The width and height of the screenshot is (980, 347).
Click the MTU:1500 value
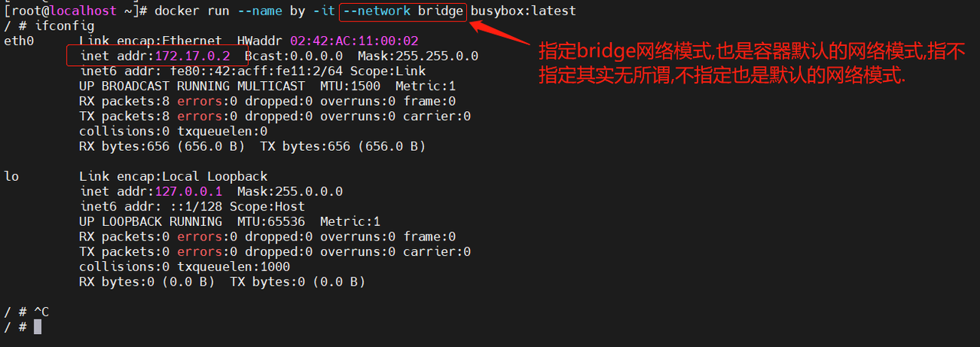[350, 86]
